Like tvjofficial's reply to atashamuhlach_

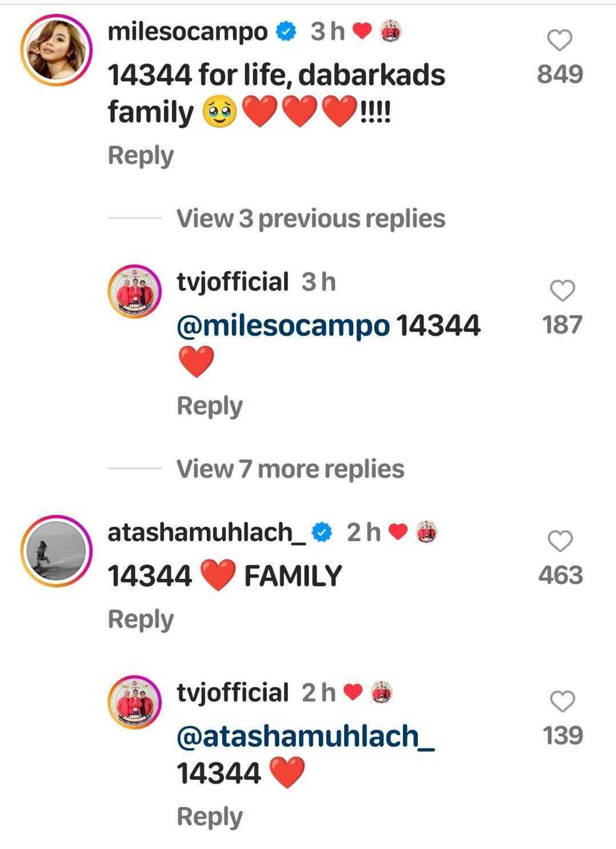(x=562, y=702)
